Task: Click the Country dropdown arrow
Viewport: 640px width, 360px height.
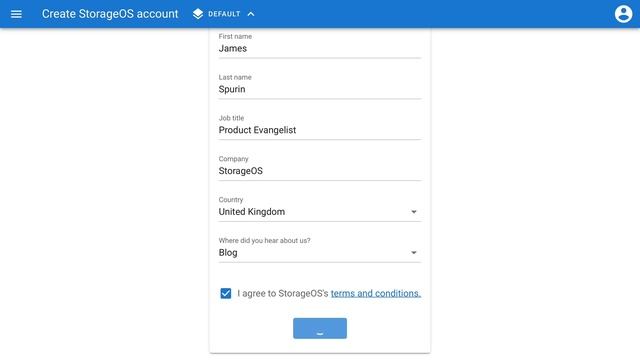Action: pos(413,212)
